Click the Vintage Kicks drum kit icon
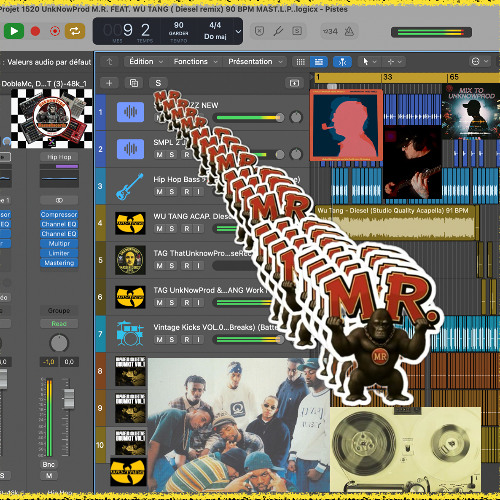The width and height of the screenshot is (500, 500). 130,334
